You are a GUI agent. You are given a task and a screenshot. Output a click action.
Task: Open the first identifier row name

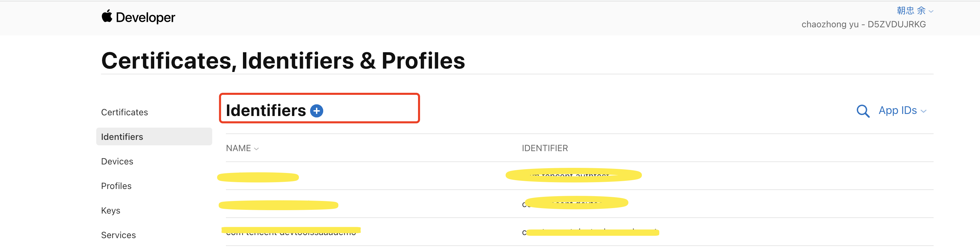click(258, 177)
